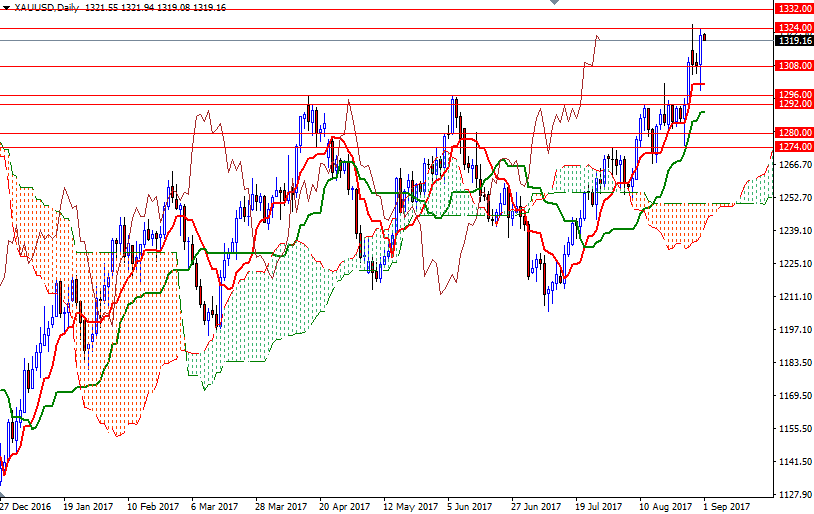Screen dimensions: 814x514
Task: Open the dropdown arrow beside XAUUSD,Daily
Action: [7, 7]
